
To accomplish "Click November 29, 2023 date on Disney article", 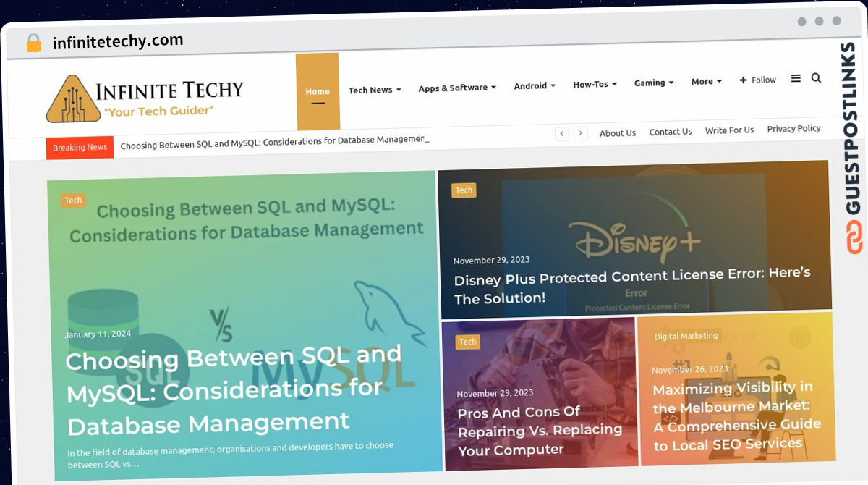I will coord(491,260).
